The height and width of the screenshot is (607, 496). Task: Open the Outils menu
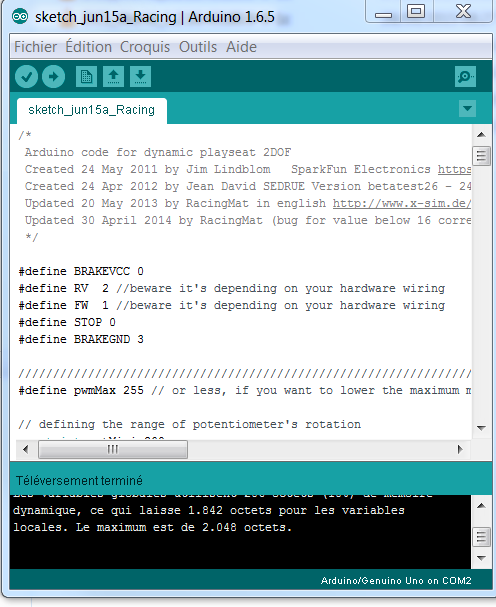coord(198,47)
